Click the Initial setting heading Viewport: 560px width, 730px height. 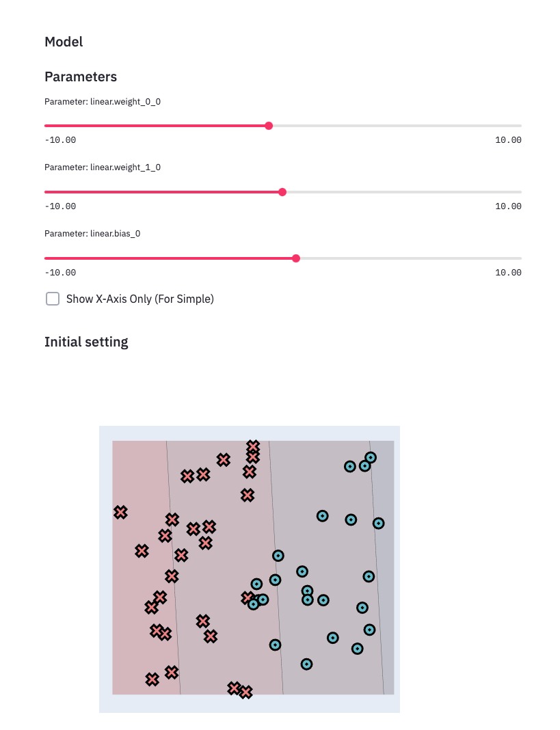coord(86,342)
